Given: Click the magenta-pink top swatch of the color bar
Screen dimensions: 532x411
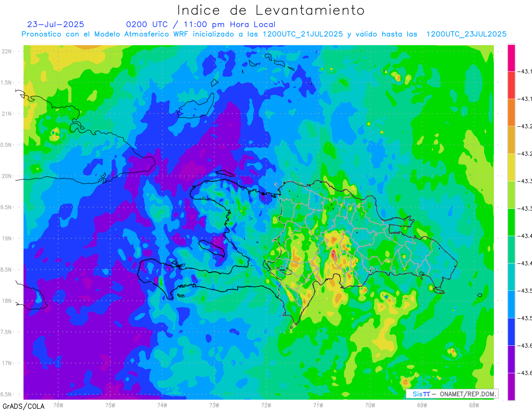Looking at the screenshot, I should pos(511,58).
